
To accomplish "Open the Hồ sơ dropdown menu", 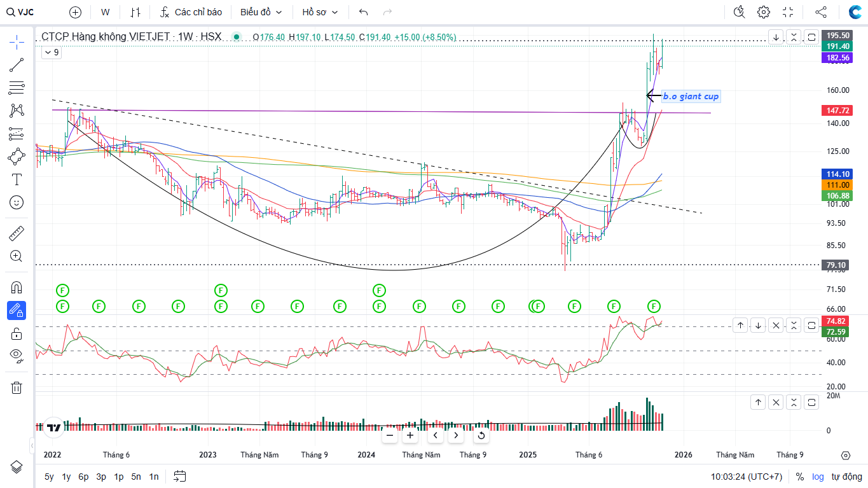I will coord(320,12).
